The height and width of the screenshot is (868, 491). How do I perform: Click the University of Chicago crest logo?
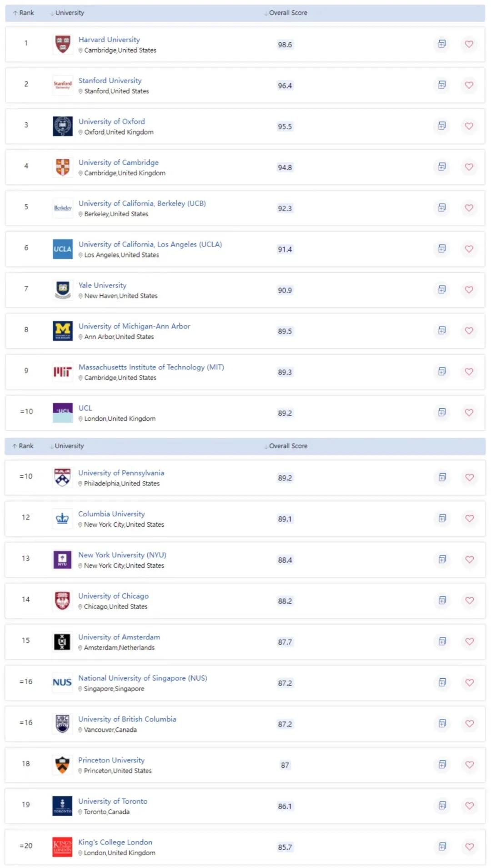[62, 601]
